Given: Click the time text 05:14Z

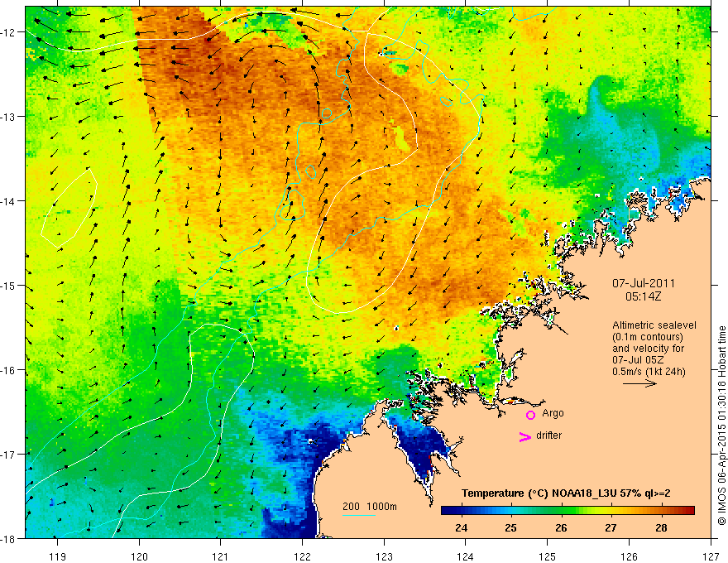Looking at the screenshot, I should (x=643, y=296).
